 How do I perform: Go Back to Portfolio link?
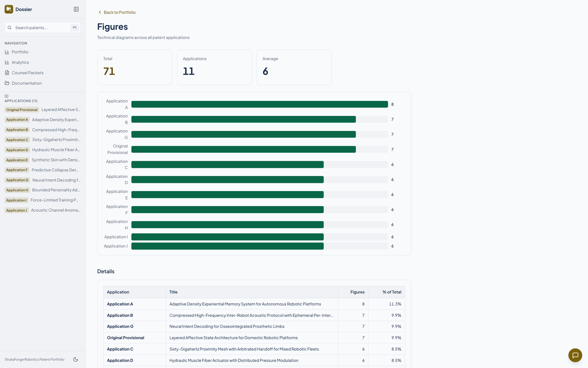116,12
